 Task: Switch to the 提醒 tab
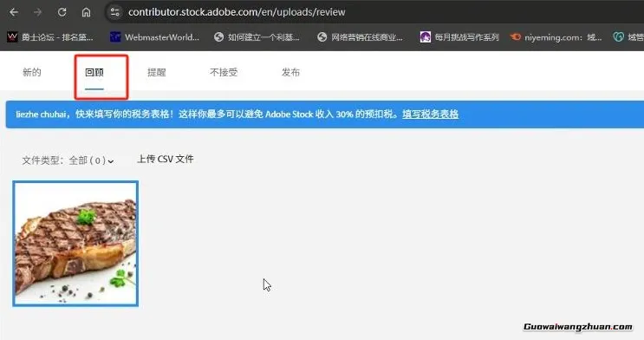pyautogui.click(x=157, y=72)
